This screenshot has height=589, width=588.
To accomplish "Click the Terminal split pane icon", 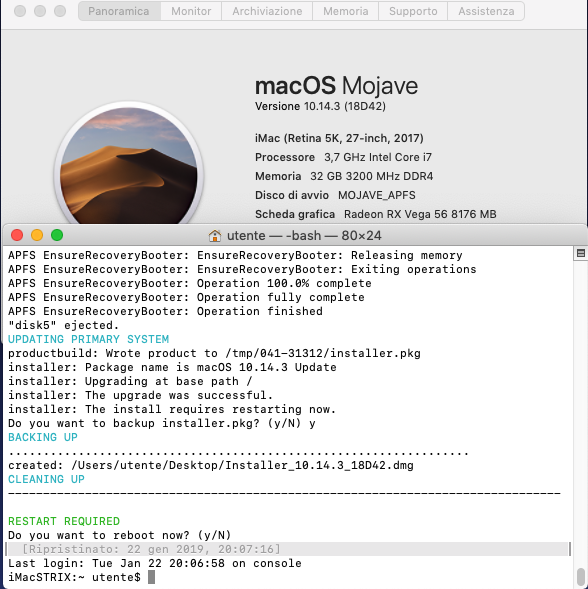I will 580,254.
